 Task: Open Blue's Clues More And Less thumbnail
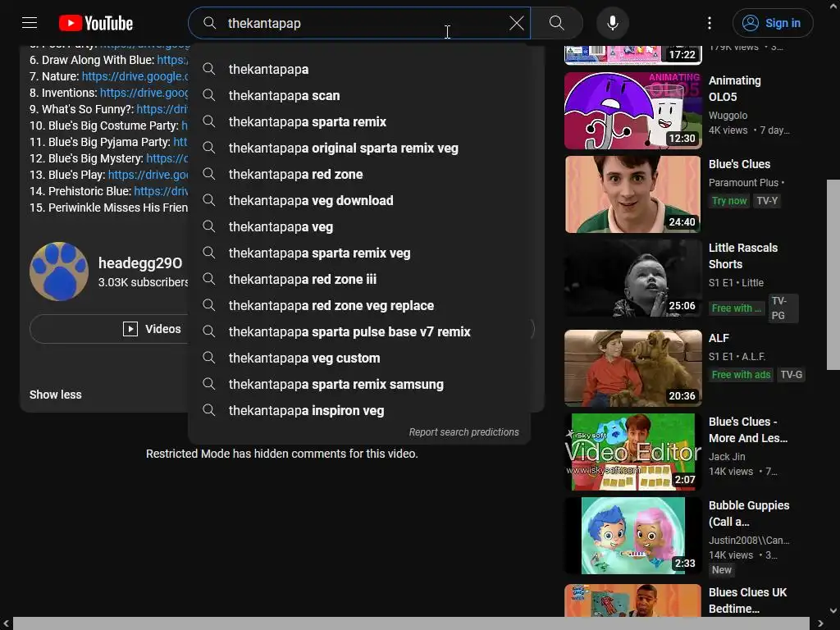point(632,452)
